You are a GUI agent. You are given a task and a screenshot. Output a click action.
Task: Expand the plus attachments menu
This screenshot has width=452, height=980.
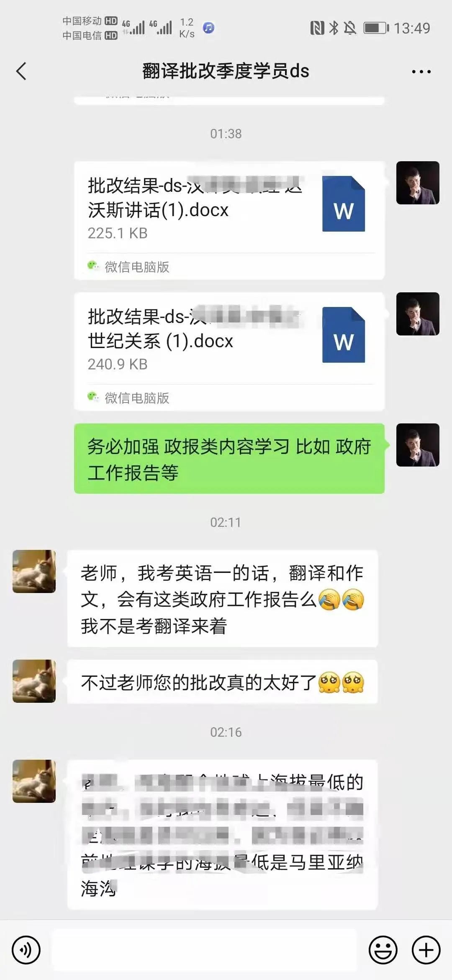click(426, 950)
